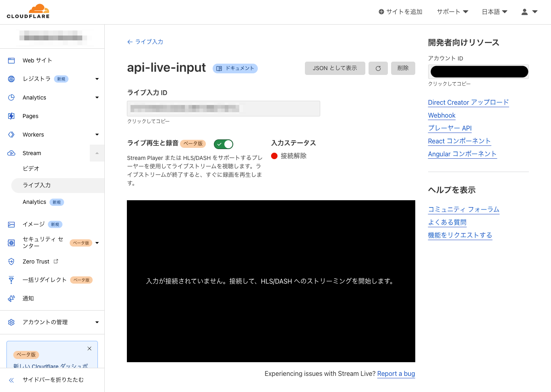Image resolution: width=551 pixels, height=392 pixels.
Task: Switch to the ビデオ section
Action: point(31,168)
